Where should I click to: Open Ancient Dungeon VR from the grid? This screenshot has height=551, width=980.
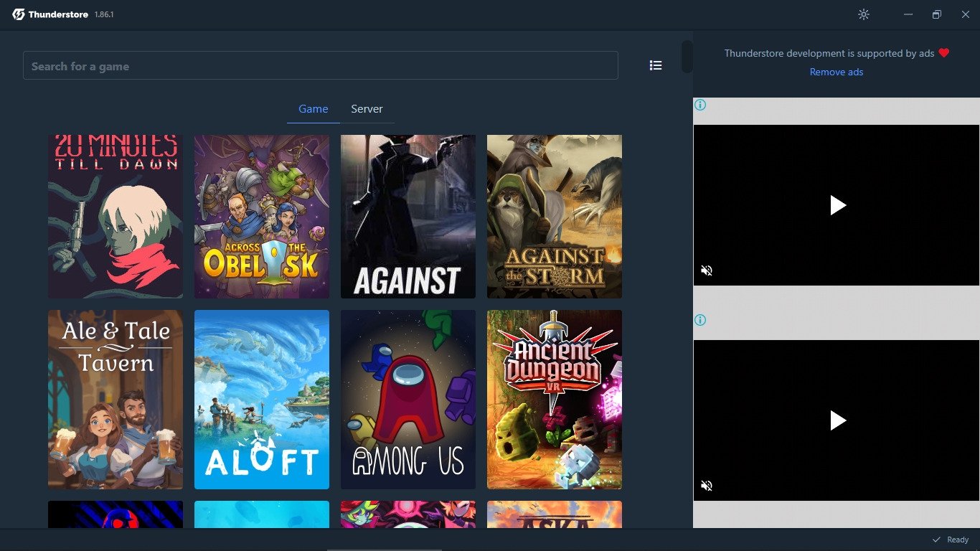[554, 400]
